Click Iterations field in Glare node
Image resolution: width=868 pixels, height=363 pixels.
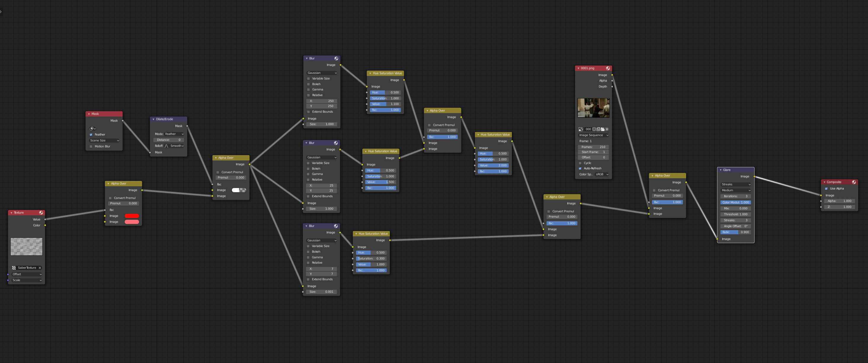coord(736,196)
